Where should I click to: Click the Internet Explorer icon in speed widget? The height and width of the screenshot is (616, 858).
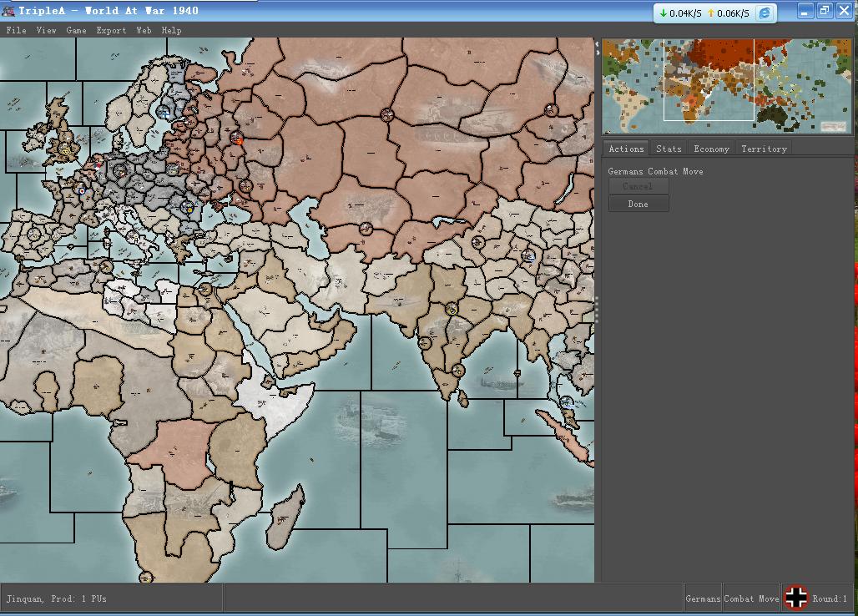(x=765, y=13)
